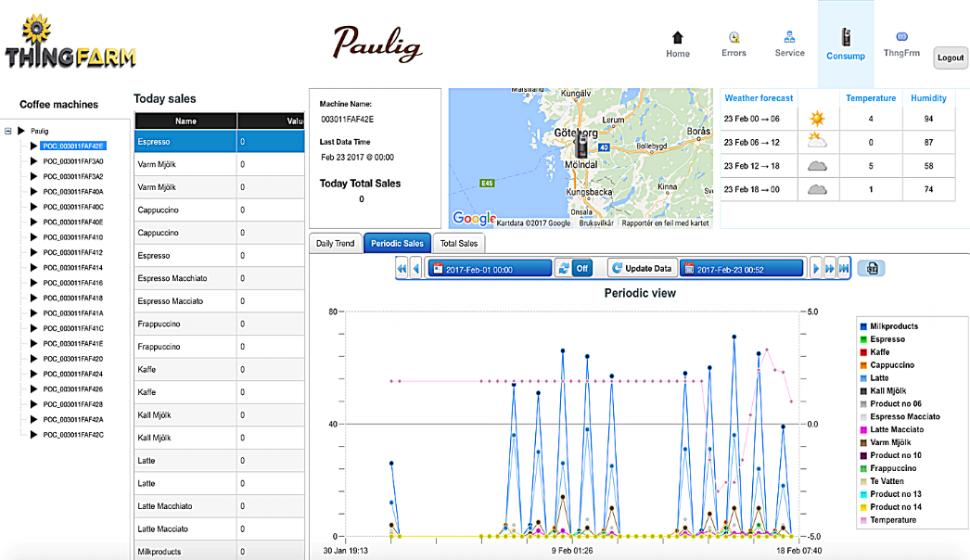Screen dimensions: 970x560
Task: Expand tree node POC_003011FAF410
Action: (34, 237)
